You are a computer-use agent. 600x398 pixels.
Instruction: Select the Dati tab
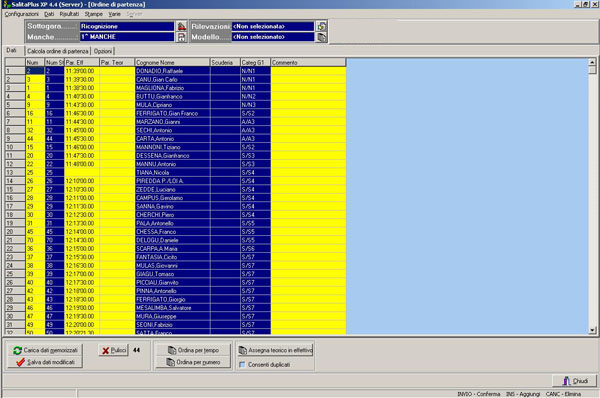tap(11, 51)
